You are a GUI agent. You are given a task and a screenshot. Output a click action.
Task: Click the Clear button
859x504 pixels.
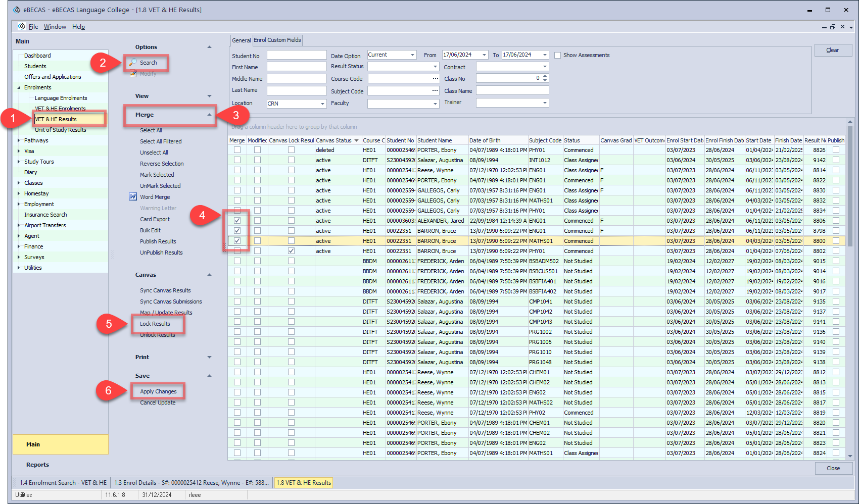833,50
